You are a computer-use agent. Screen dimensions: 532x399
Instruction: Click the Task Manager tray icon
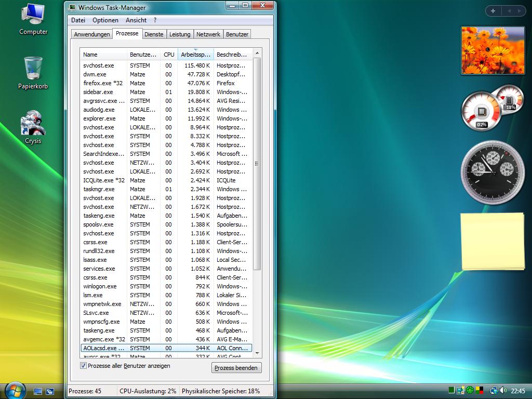(451, 390)
